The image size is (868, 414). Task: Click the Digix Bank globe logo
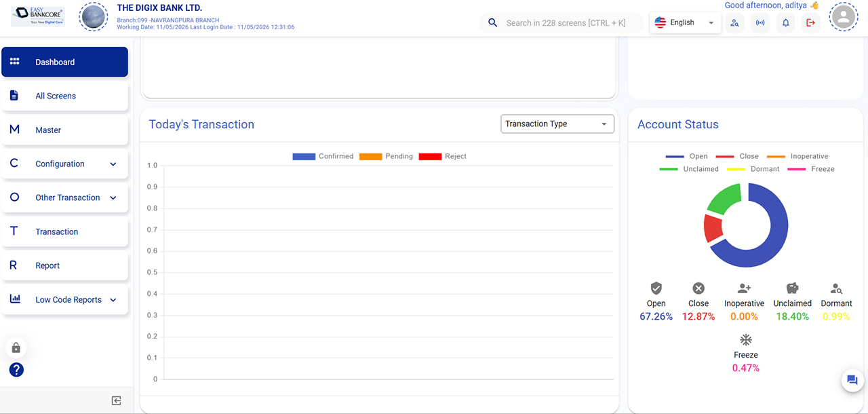94,17
